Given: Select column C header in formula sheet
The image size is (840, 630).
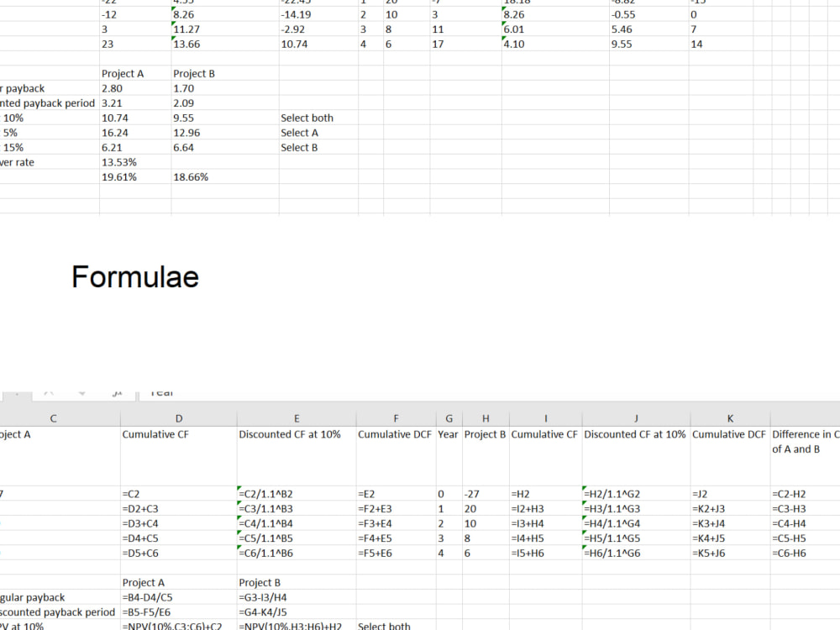Looking at the screenshot, I should point(53,418).
